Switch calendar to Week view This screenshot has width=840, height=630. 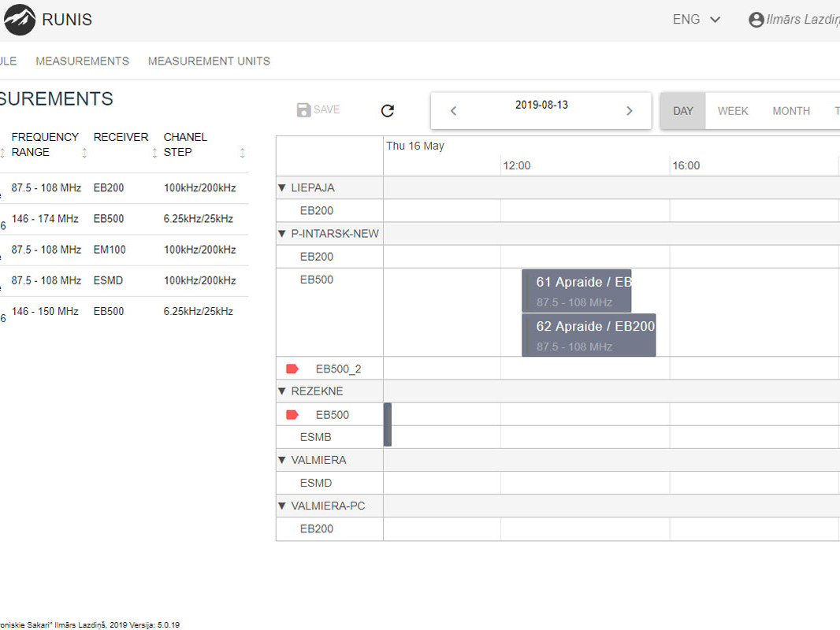(732, 111)
